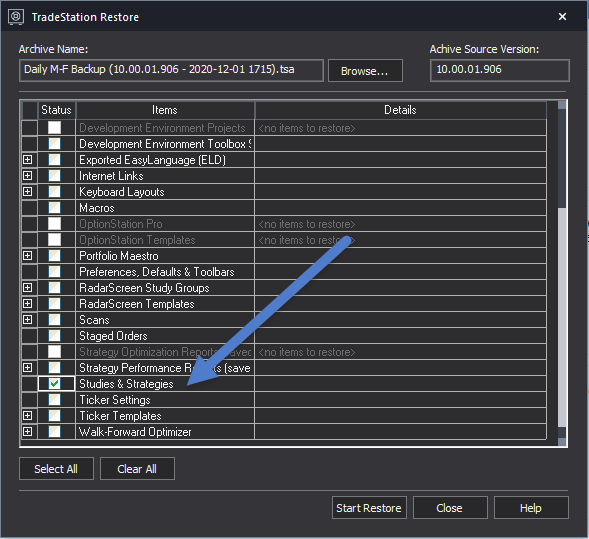This screenshot has height=539, width=589.
Task: Select the Walk-Forward Optimizer item text
Action: (x=135, y=432)
